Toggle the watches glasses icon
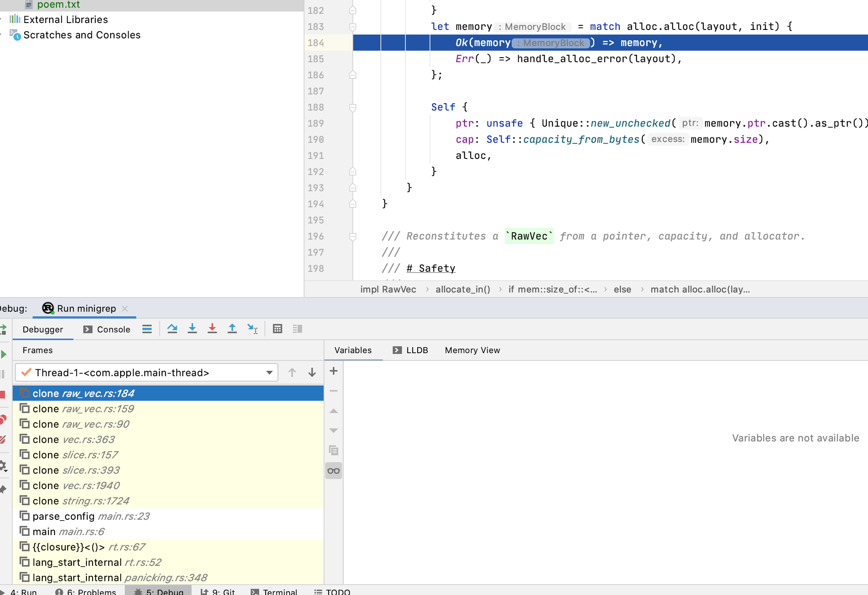The height and width of the screenshot is (595, 868). [x=333, y=471]
